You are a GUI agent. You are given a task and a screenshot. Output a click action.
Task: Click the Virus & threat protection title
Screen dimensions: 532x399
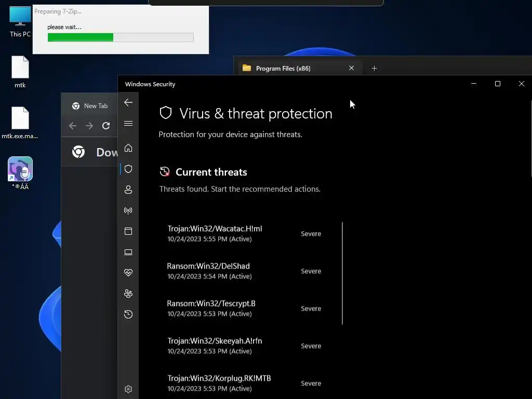click(x=256, y=114)
